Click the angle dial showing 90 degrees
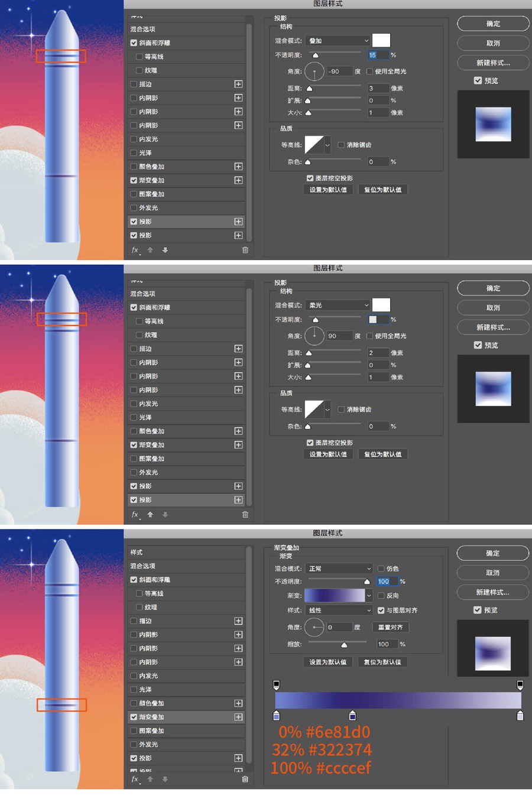This screenshot has width=532, height=799. tap(314, 336)
